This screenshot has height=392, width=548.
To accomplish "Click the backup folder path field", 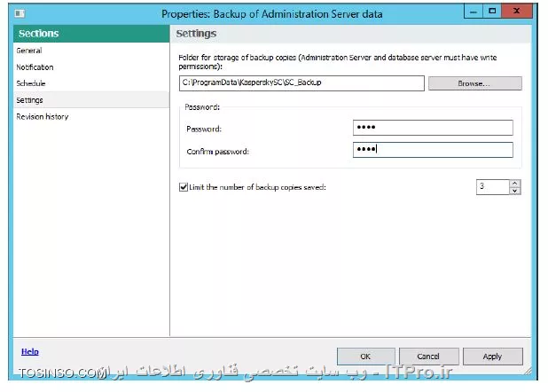I will point(301,83).
